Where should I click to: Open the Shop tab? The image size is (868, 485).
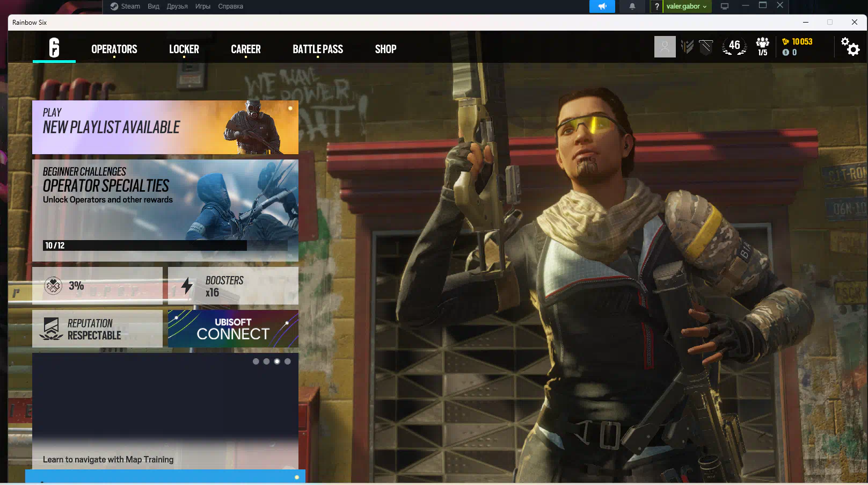[x=385, y=49]
